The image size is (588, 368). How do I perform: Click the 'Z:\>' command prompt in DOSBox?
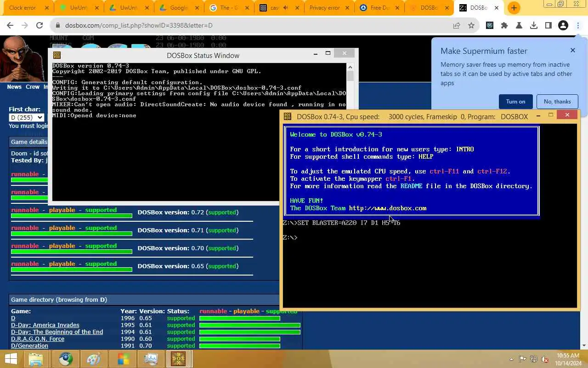tap(290, 237)
